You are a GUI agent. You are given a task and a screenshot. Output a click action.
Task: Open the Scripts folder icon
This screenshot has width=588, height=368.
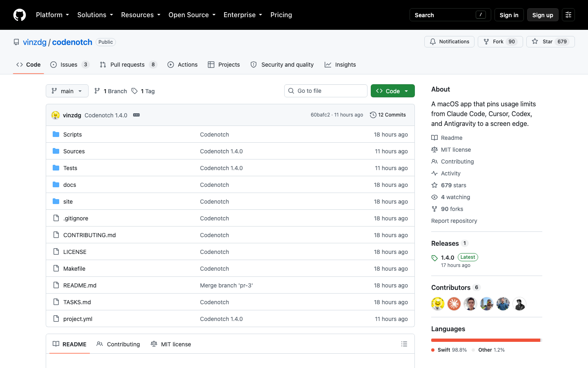(56, 134)
